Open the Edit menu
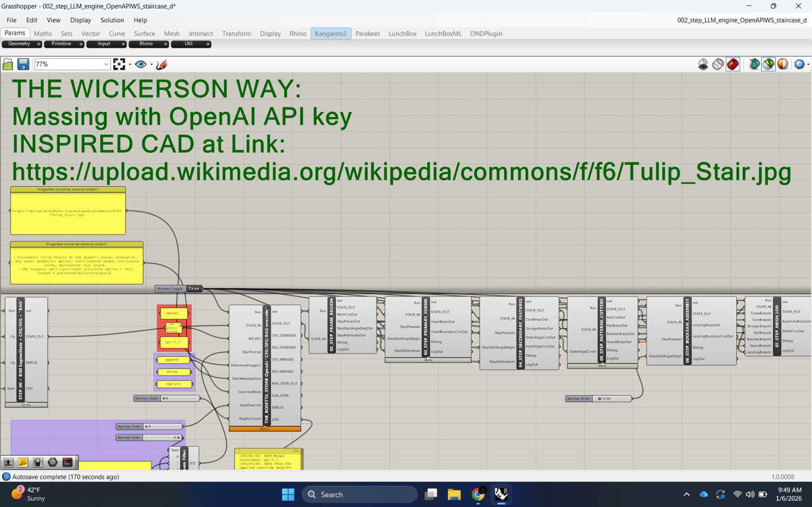 point(31,20)
